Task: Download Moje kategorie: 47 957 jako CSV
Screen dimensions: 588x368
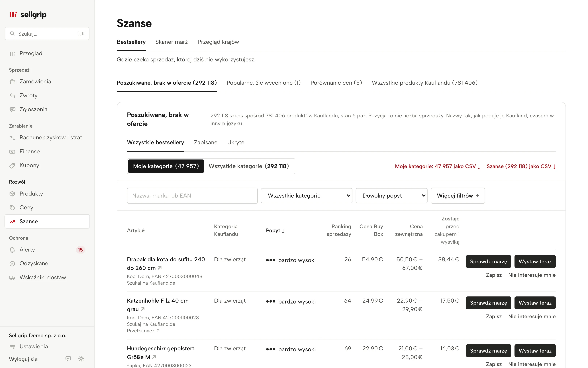Action: [437, 166]
